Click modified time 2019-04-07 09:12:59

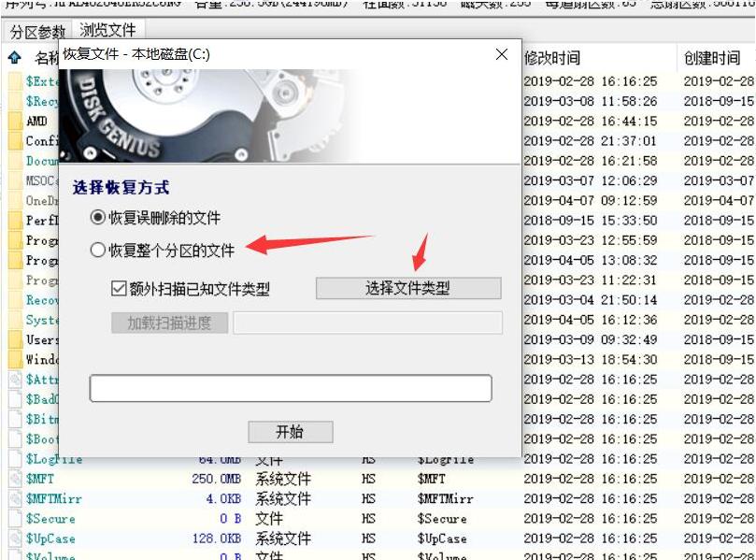[x=591, y=200]
